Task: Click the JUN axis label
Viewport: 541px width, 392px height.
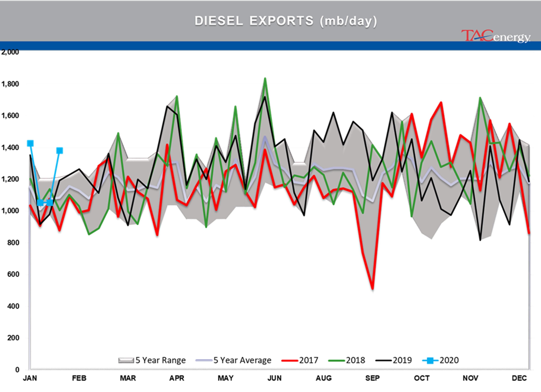Action: coord(275,378)
